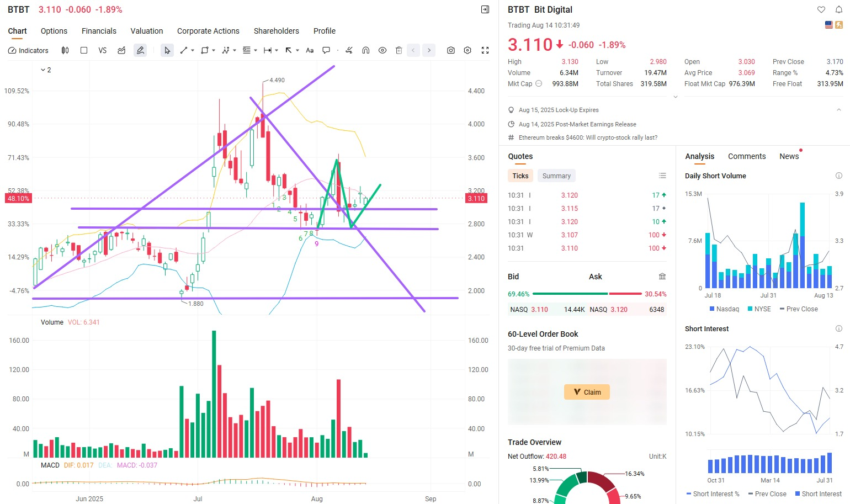Select the wave pattern drawing tool

click(x=226, y=50)
